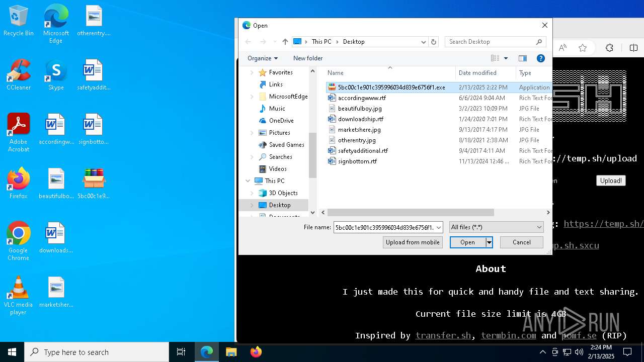Expand Favorites tree node
This screenshot has height=362, width=644.
tap(252, 72)
